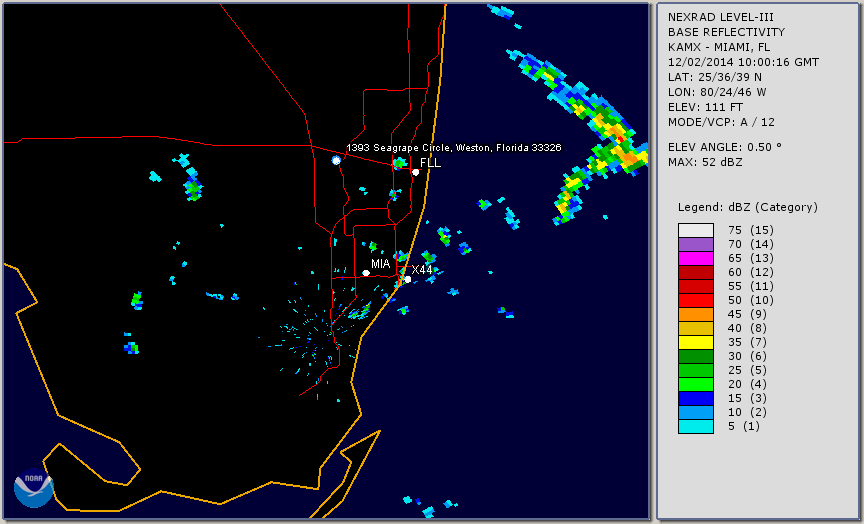Click the 'ELEV ANGLE: 0.50' line

[725, 147]
